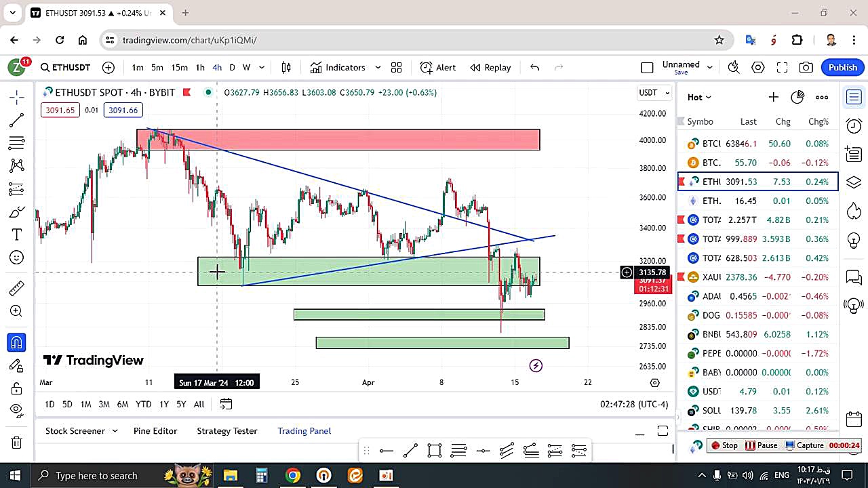The image size is (868, 488).
Task: Toggle lock all drawing tools
Action: [x=17, y=389]
